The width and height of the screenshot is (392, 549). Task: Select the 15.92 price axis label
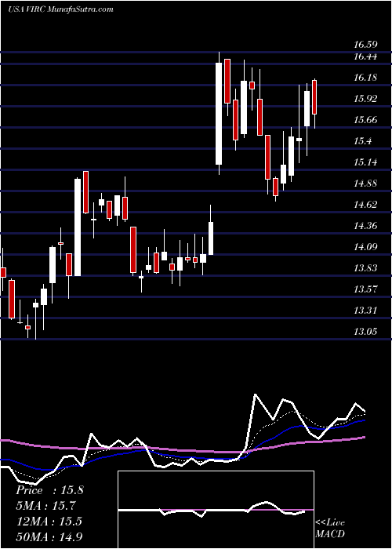(x=365, y=99)
